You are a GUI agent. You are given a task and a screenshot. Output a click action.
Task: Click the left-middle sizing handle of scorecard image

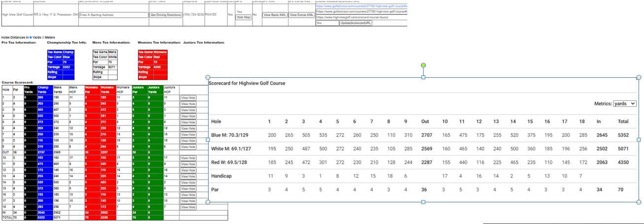pyautogui.click(x=208, y=140)
